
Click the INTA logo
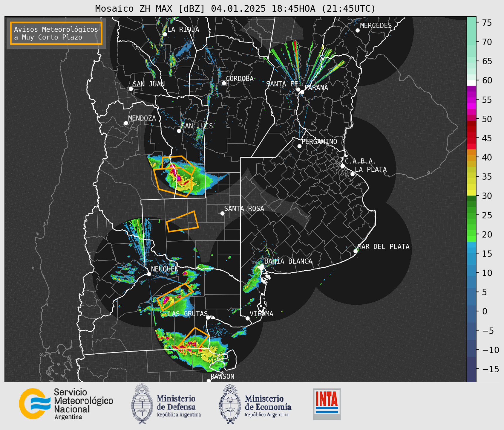pos(327,404)
